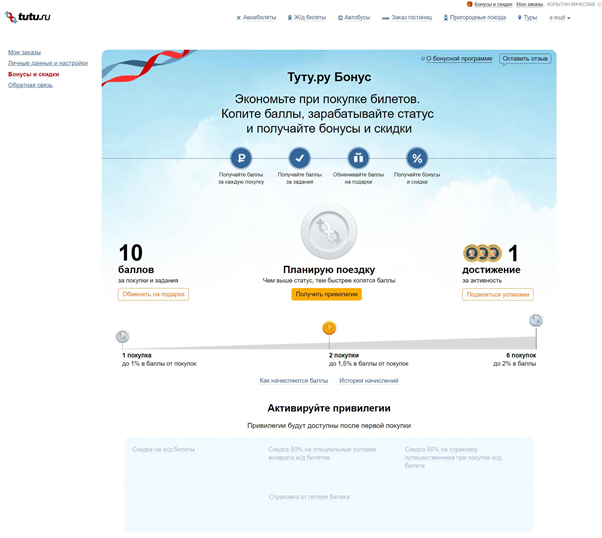Open Заказ гостиниц in top navigation

coord(412,18)
